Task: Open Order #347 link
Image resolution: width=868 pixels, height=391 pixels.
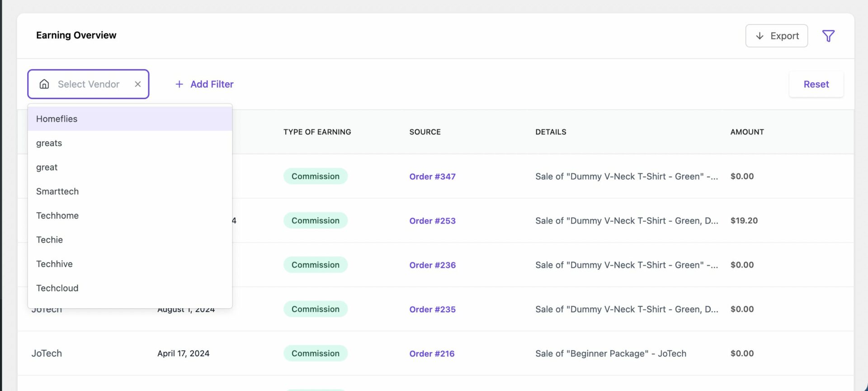Action: tap(432, 176)
